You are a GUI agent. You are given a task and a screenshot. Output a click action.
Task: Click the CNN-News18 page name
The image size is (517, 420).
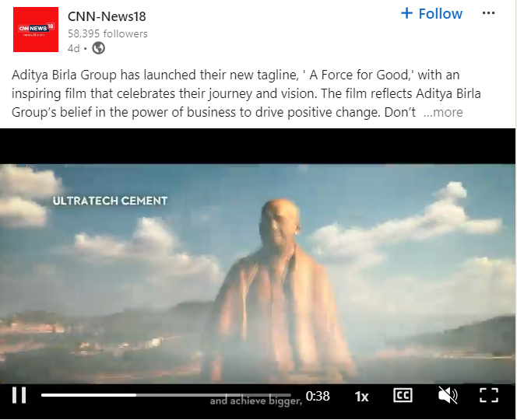107,16
